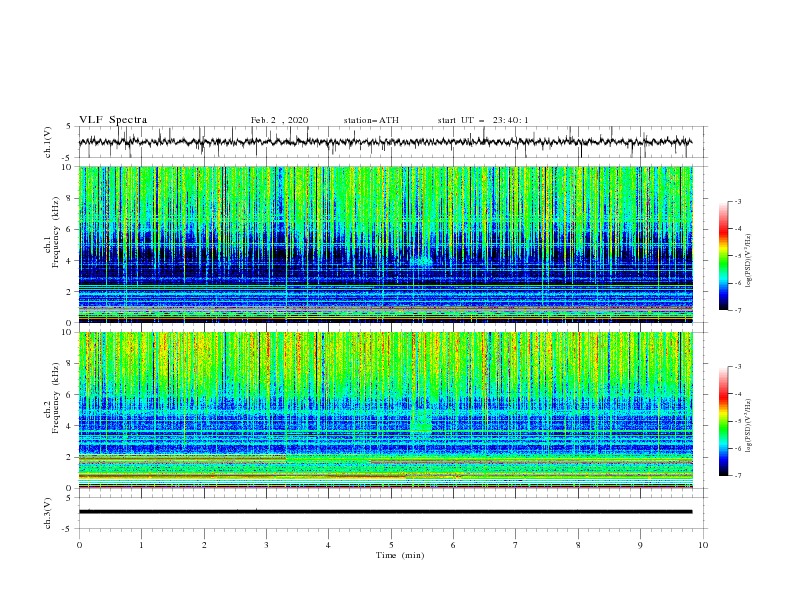Click the "3" tick on the time axis

click(x=266, y=545)
